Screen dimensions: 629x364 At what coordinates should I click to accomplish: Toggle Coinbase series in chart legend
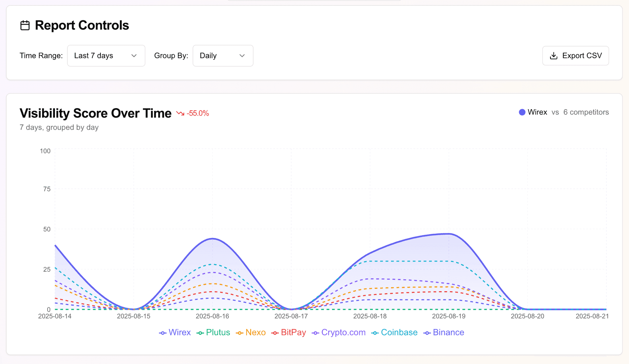click(394, 332)
